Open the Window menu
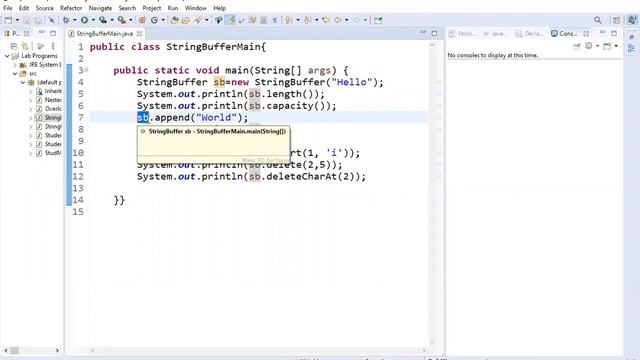640x360 pixels. 196,8
